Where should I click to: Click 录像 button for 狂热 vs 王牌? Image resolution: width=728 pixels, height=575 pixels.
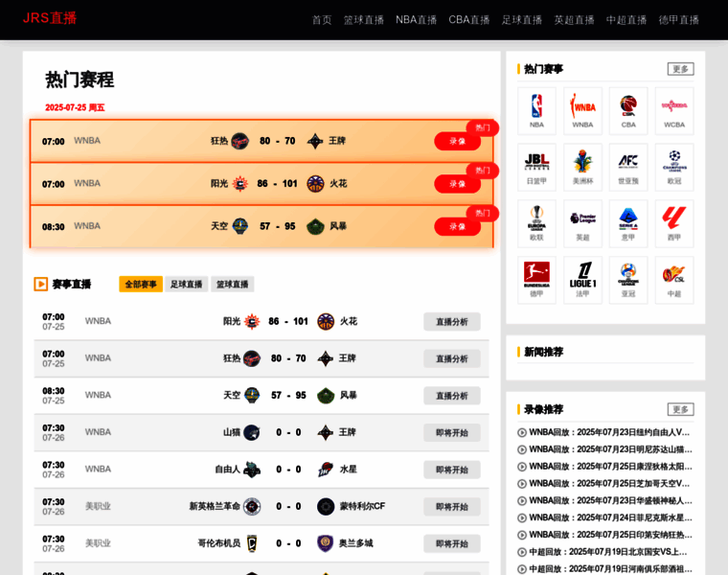tap(457, 141)
